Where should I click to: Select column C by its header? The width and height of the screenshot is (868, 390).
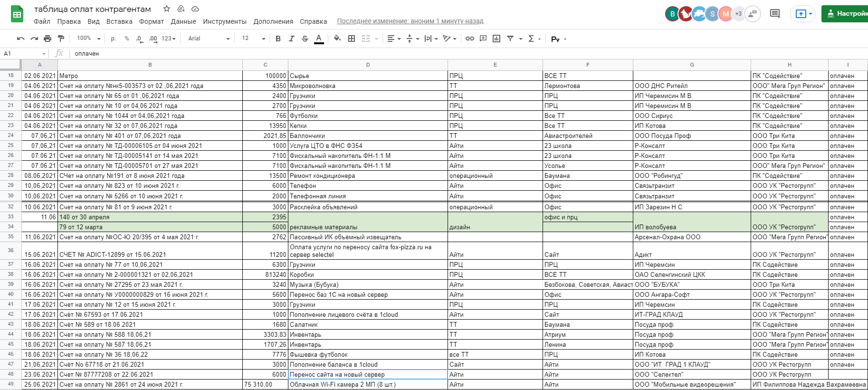(265, 65)
